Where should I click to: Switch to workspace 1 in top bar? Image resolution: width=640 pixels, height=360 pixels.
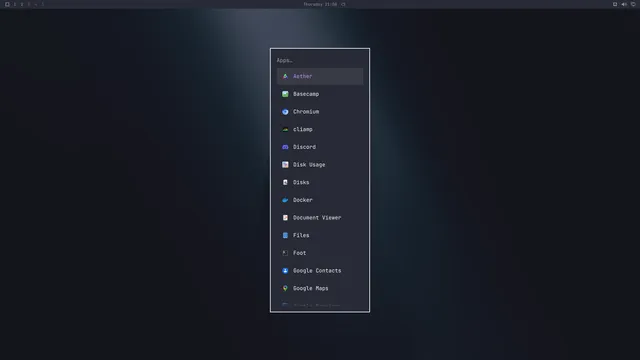point(15,4)
